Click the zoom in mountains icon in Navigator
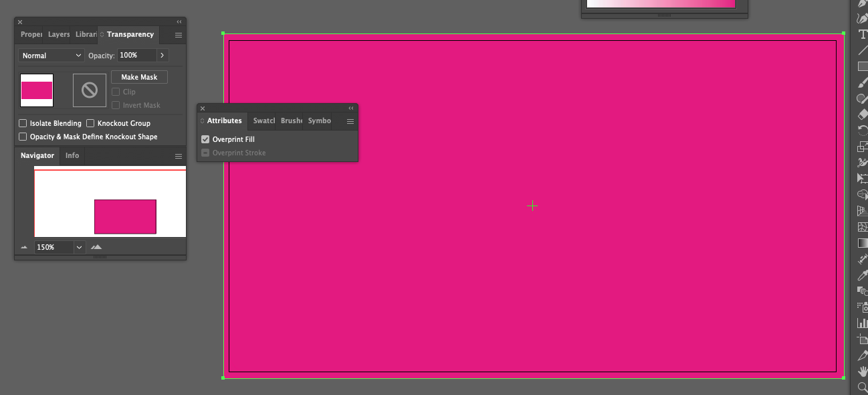The width and height of the screenshot is (868, 395). (96, 247)
